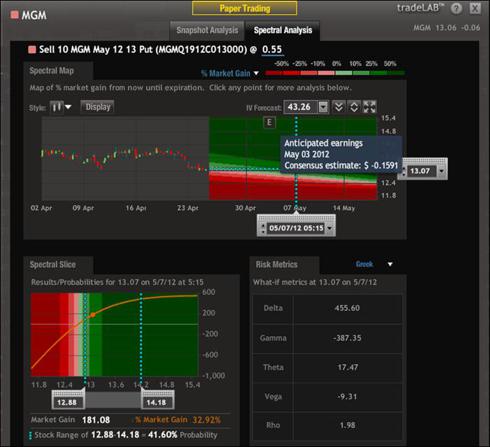This screenshot has height=447, width=490.
Task: Click the Market Gain value 181.08
Action: [96, 420]
